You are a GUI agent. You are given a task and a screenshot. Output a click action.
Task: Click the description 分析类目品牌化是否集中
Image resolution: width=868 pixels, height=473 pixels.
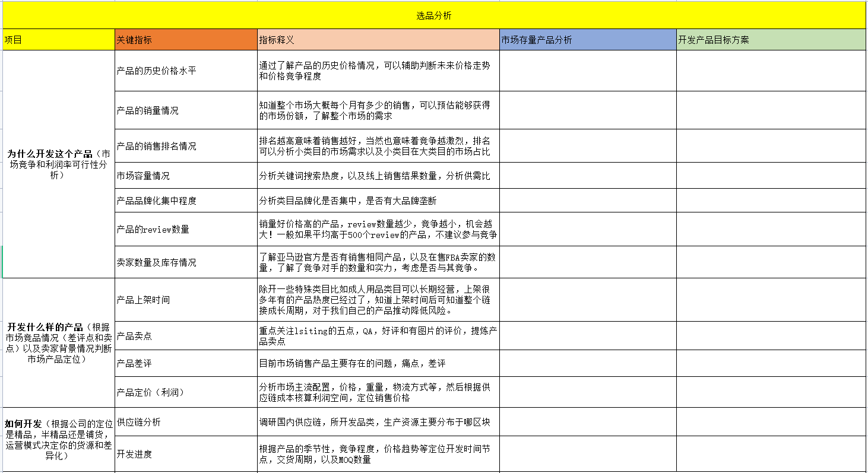click(378, 201)
